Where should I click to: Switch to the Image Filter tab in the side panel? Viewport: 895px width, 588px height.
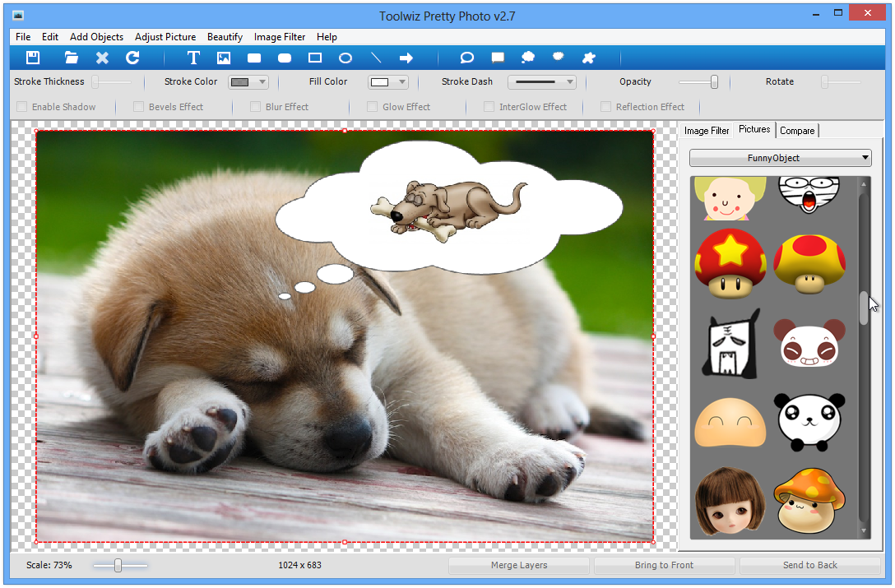tap(707, 131)
